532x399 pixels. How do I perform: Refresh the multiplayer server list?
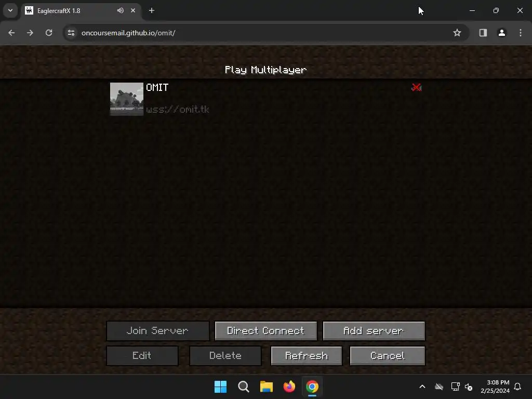click(307, 355)
